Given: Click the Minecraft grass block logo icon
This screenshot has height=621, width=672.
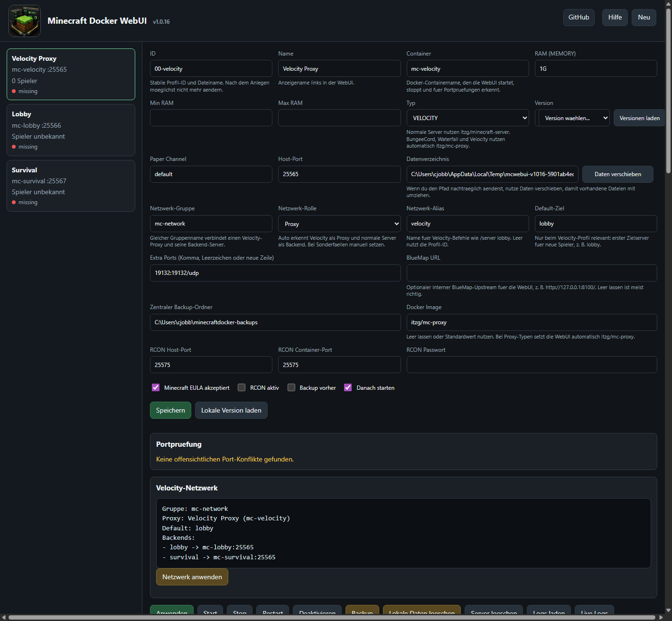Looking at the screenshot, I should click(25, 21).
